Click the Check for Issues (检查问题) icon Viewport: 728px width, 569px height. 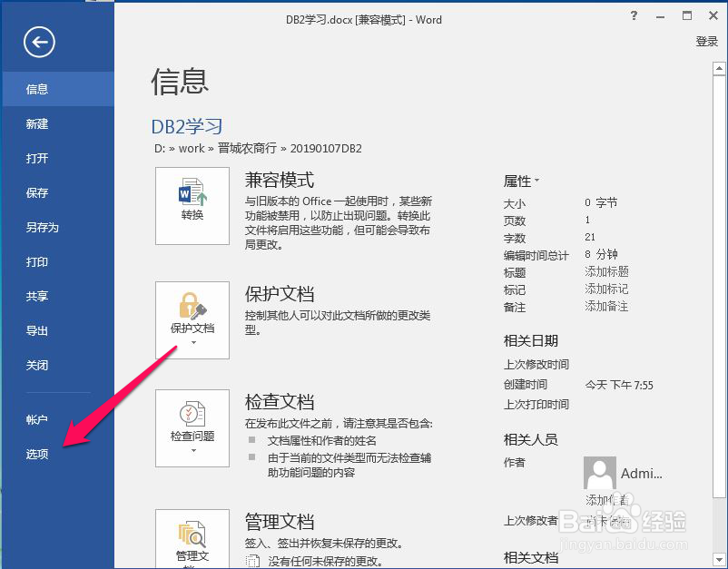pos(192,414)
